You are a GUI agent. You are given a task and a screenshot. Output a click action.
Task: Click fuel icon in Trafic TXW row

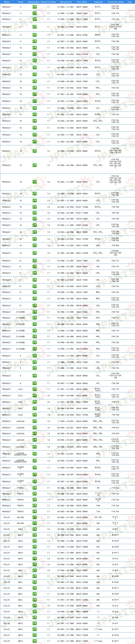pos(35,505)
